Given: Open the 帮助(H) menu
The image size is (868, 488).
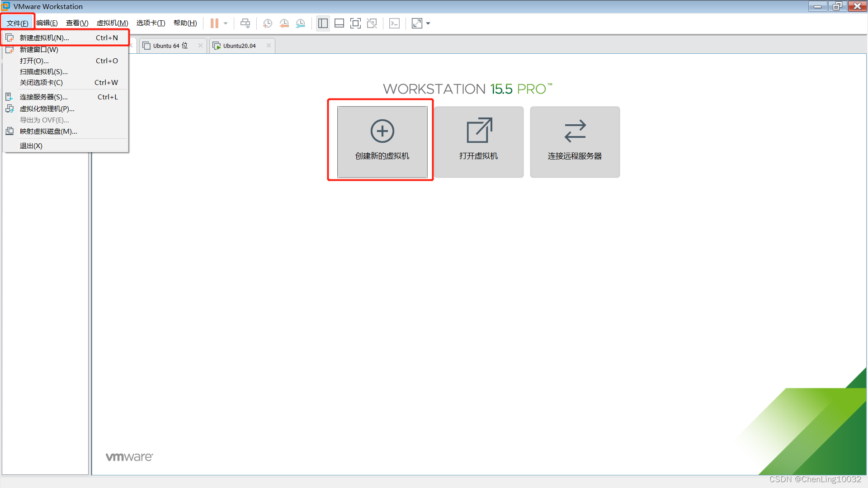Looking at the screenshot, I should coord(185,23).
